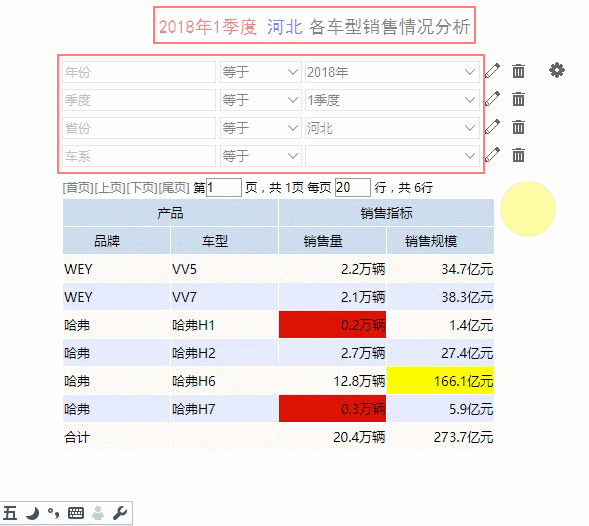Delete the 车系 filter row
The height and width of the screenshot is (526, 589).
click(518, 155)
